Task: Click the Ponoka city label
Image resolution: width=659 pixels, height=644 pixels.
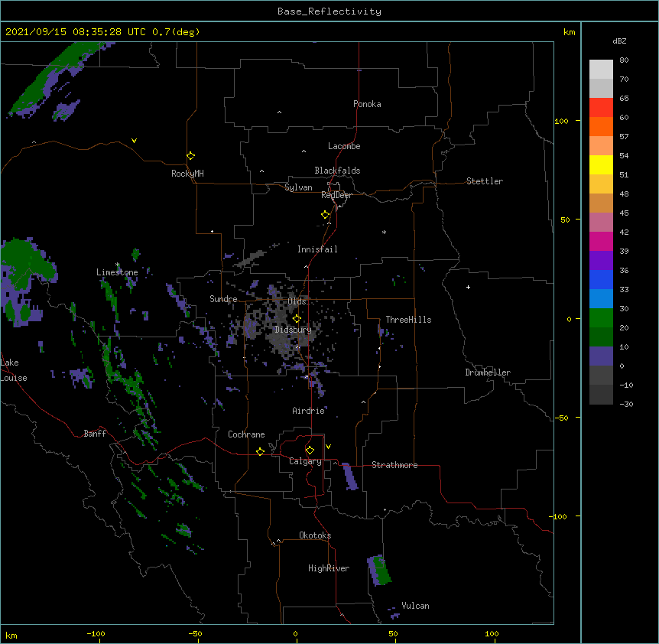Action: tap(367, 104)
